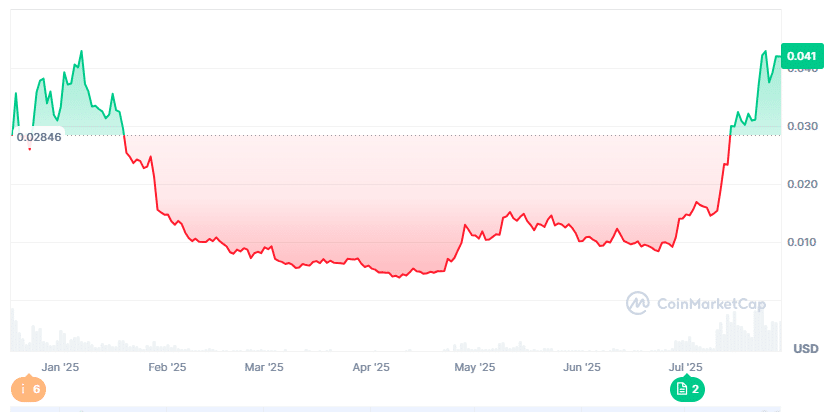825x412 pixels.
Task: Select the Feb '25 axis label
Action: [167, 367]
